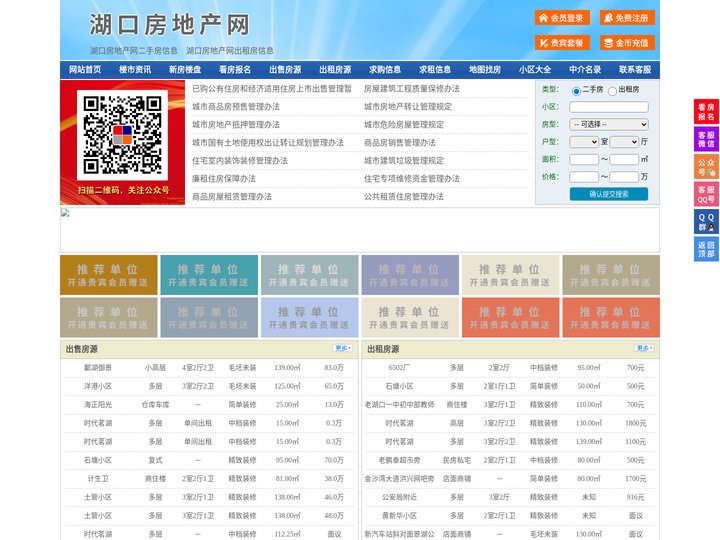Click the brown 推荐单位 tile in the first row
The image size is (720, 540).
click(108, 275)
